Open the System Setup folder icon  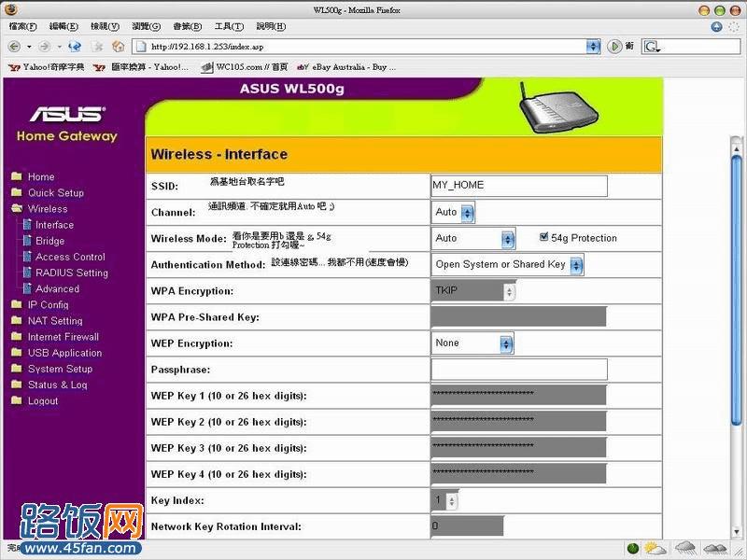(x=17, y=368)
